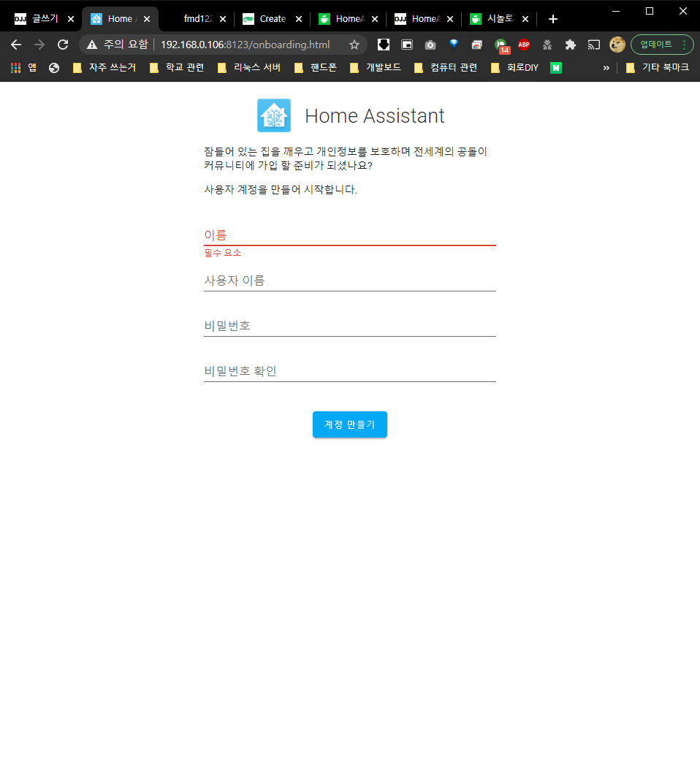Open the 핸드폰 bookmark folder
The height and width of the screenshot is (759, 700).
(x=315, y=68)
